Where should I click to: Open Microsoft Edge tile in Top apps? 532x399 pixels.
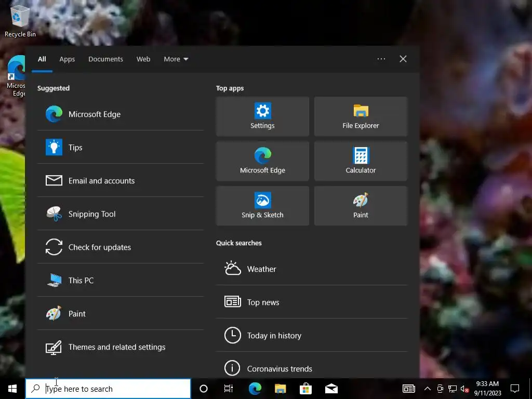point(262,161)
